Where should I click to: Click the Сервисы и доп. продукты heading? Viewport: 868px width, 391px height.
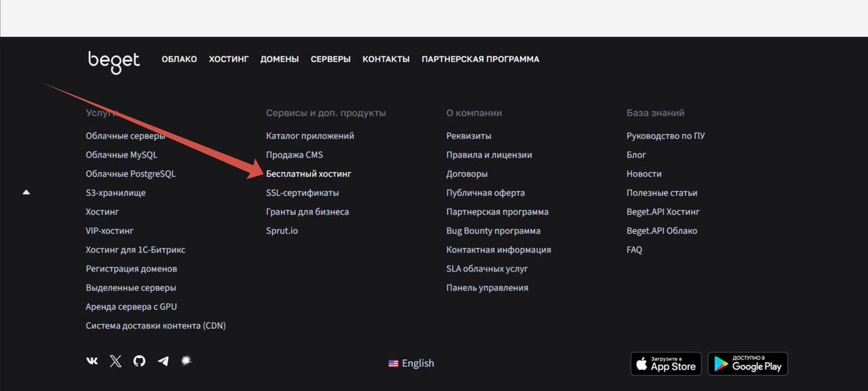[326, 113]
